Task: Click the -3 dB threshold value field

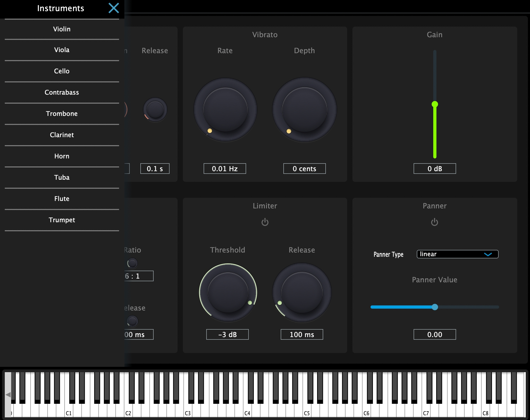Action: pyautogui.click(x=227, y=334)
